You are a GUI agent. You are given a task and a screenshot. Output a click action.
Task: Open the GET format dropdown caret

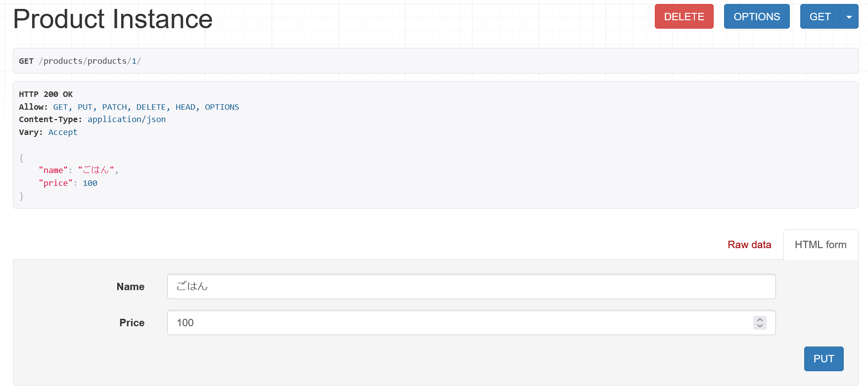(849, 16)
